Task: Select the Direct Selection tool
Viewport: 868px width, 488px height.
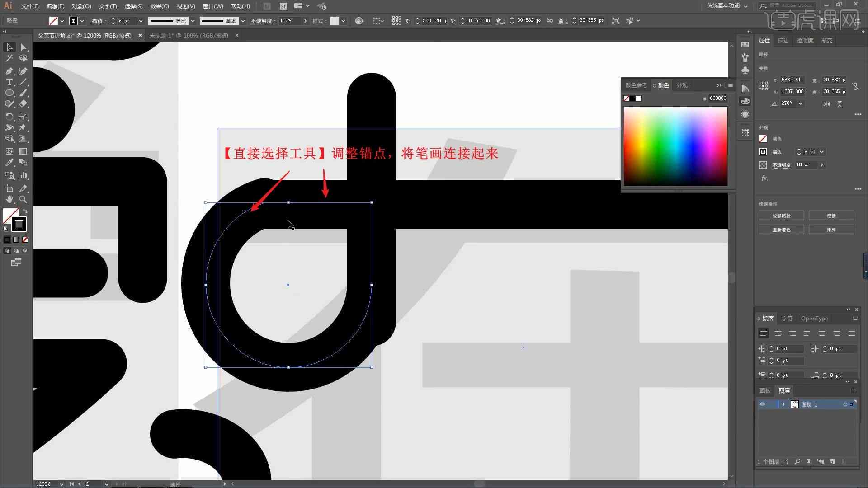Action: tap(23, 47)
